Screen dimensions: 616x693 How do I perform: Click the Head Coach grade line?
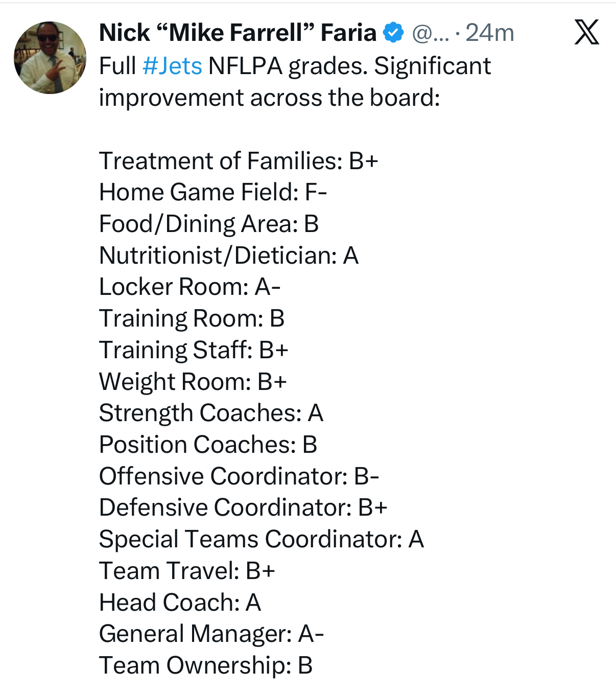tap(180, 603)
